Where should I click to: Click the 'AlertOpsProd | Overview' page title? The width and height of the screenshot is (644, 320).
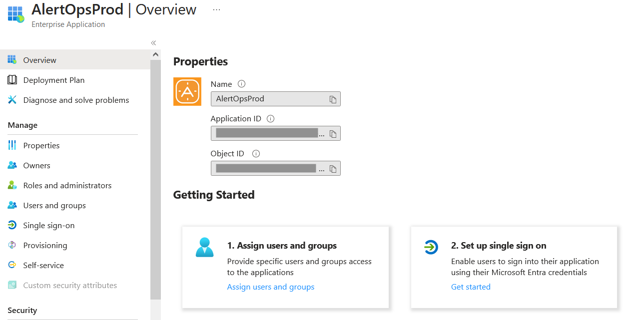(x=114, y=9)
